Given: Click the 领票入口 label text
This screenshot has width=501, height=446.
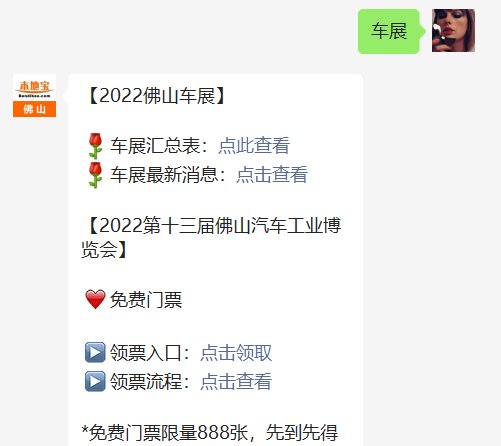Looking at the screenshot, I should pyautogui.click(x=146, y=352).
